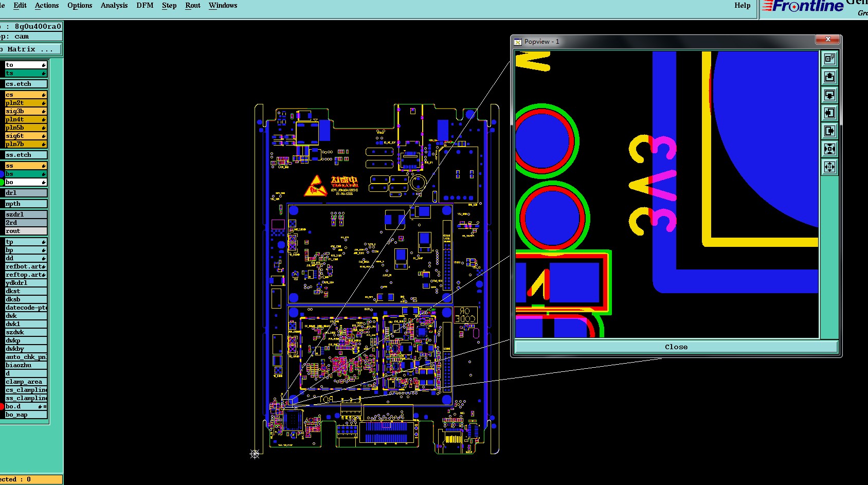
Task: Select the rout layer row
Action: pyautogui.click(x=26, y=231)
